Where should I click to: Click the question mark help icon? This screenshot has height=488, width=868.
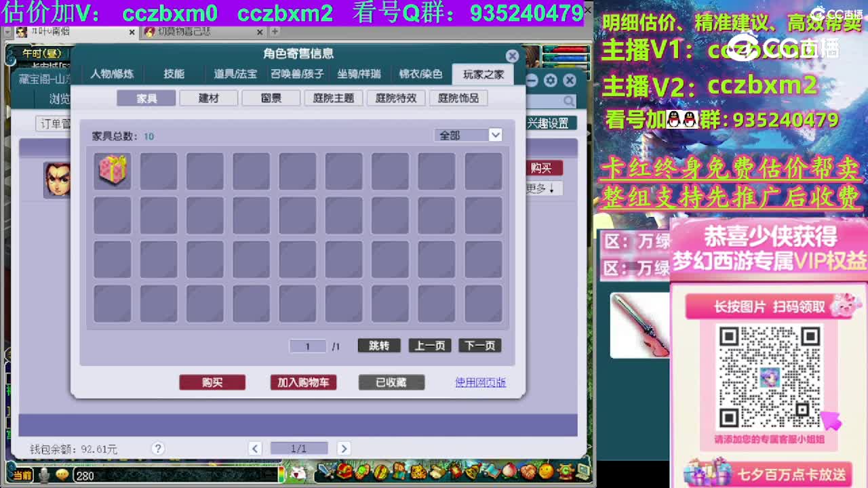click(158, 448)
